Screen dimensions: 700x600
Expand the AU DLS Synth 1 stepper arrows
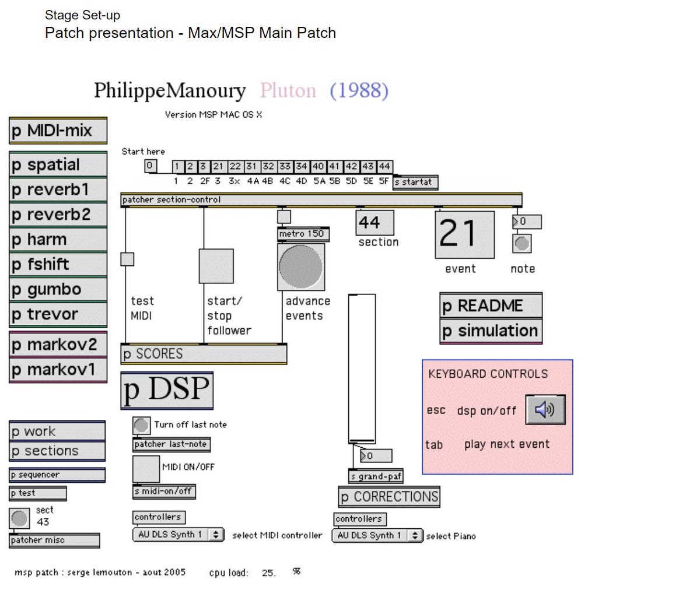(x=216, y=534)
